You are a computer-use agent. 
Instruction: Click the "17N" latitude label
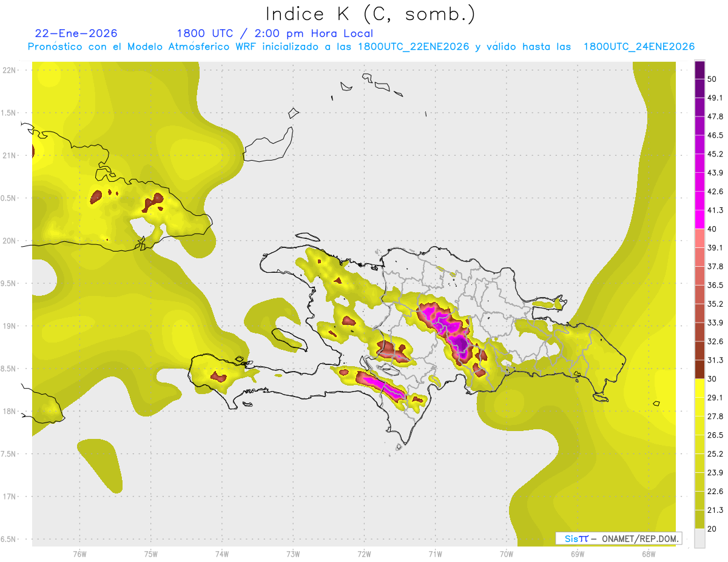(x=8, y=497)
